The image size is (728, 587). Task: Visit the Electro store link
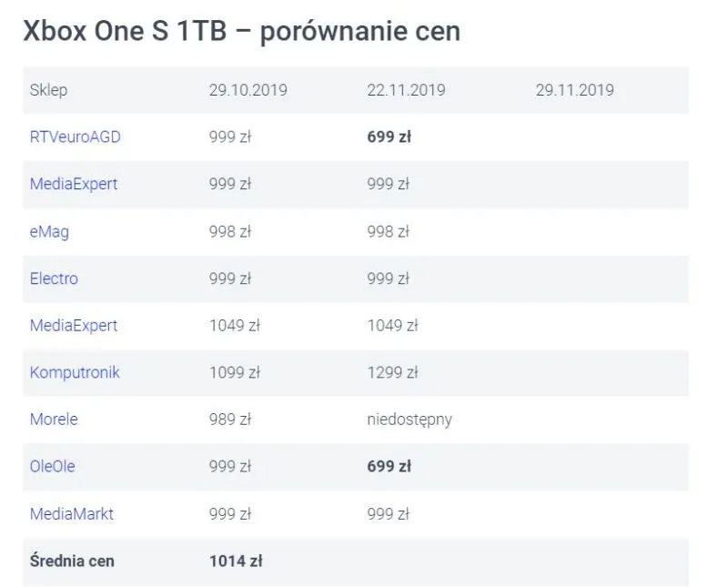tap(54, 278)
